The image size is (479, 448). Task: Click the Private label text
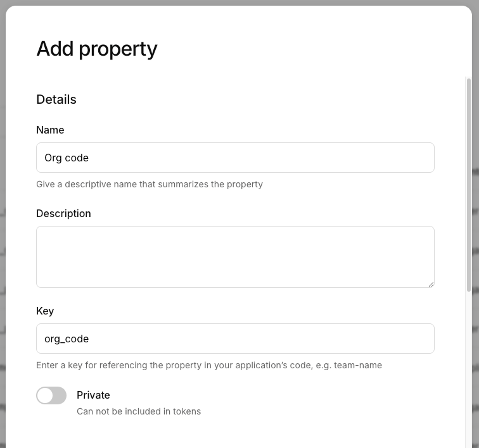[93, 395]
